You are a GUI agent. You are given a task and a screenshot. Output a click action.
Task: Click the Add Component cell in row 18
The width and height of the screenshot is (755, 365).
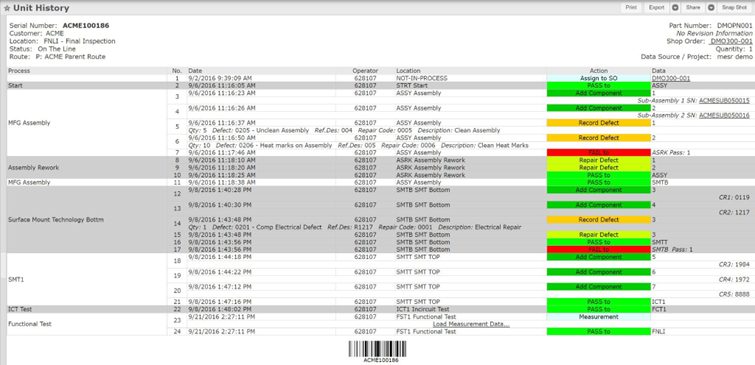[x=599, y=257]
